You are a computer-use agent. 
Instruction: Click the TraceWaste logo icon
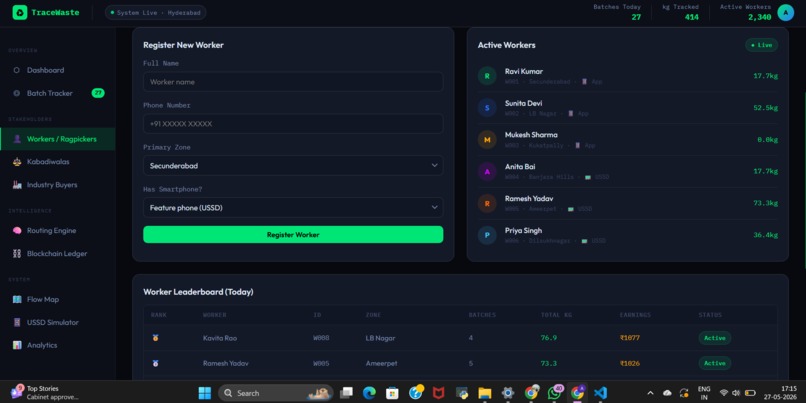[x=20, y=12]
